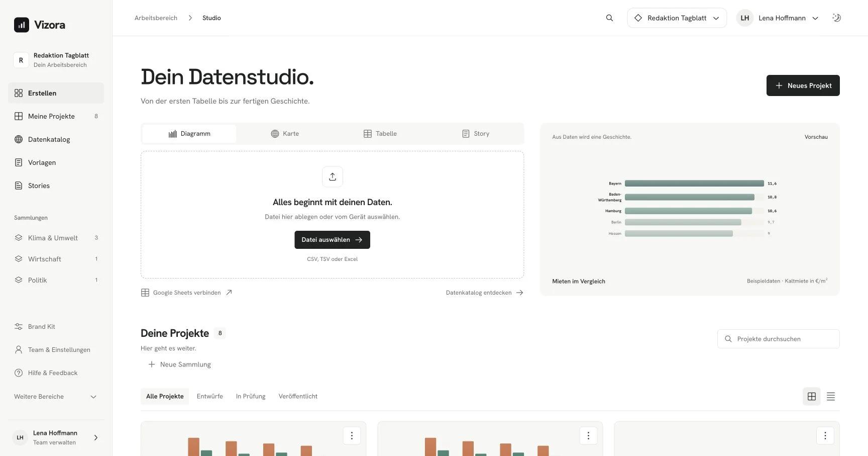
Task: Switch to list view of projects
Action: pos(831,396)
